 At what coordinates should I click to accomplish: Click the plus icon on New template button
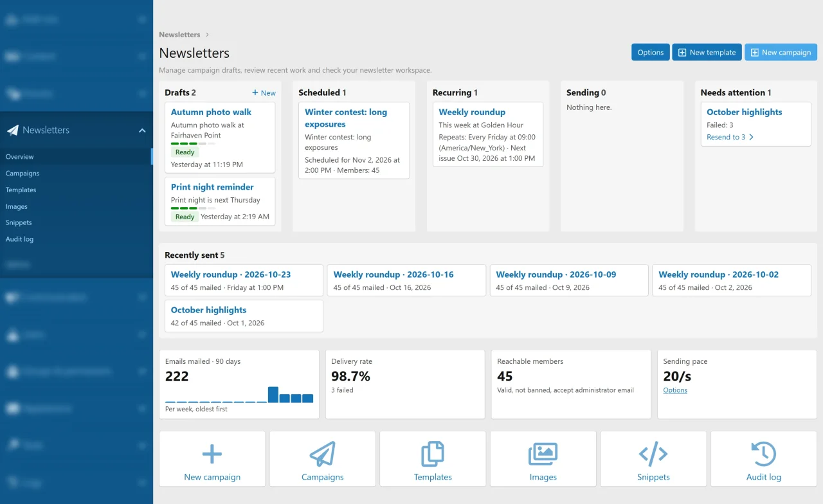tap(682, 53)
